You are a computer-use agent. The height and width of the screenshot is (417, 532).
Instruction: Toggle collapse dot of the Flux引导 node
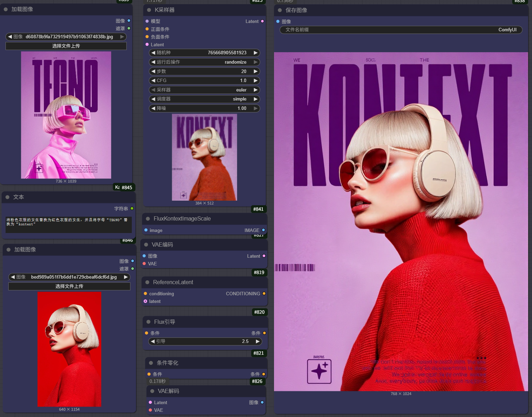coord(148,322)
